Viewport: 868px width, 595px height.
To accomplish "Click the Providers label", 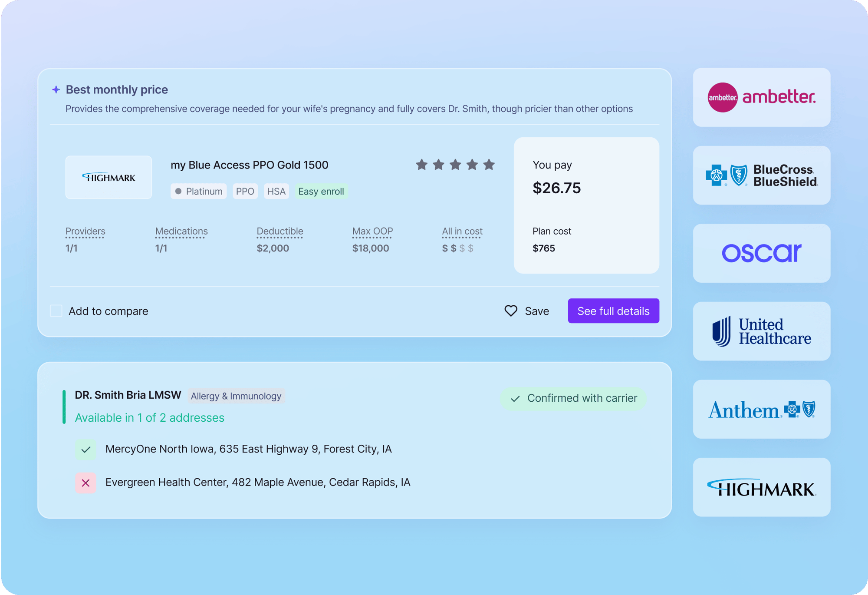I will click(85, 231).
